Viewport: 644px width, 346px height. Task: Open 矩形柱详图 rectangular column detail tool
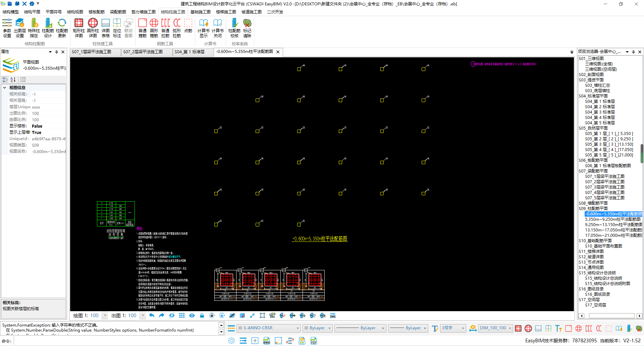coord(78,27)
